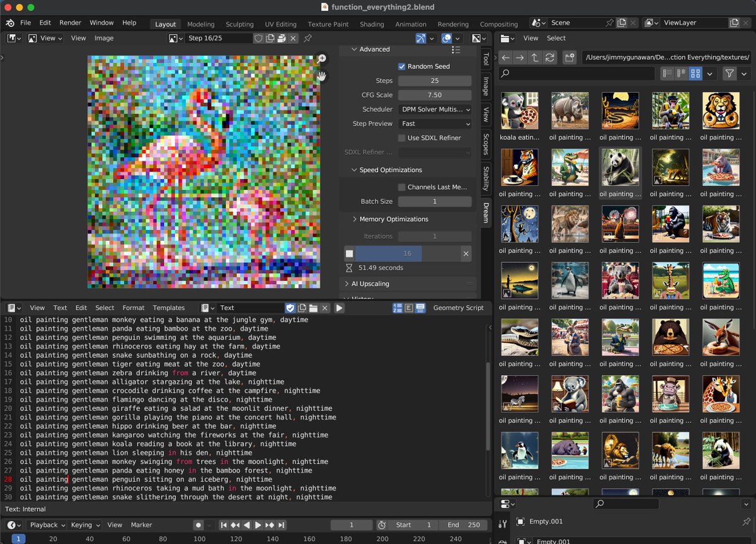Select the koala eating thumbnail in file browser
Viewport: 756px width, 544px height.
520,111
